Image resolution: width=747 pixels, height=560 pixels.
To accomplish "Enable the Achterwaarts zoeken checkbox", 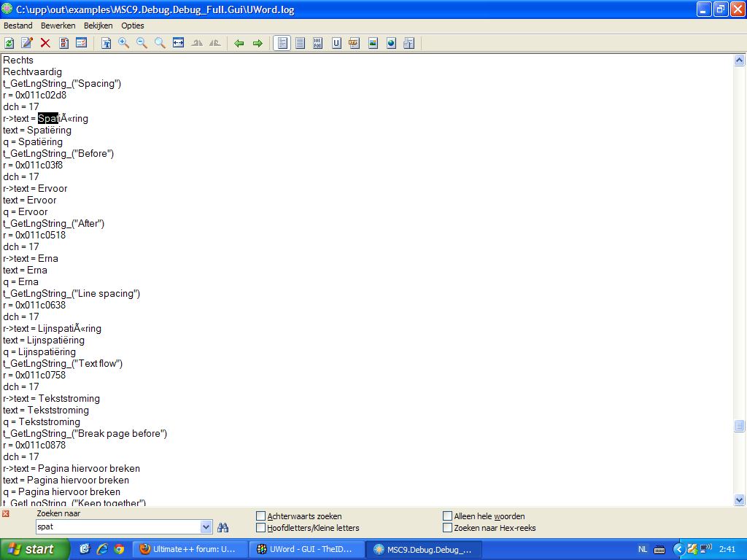I will click(x=261, y=516).
